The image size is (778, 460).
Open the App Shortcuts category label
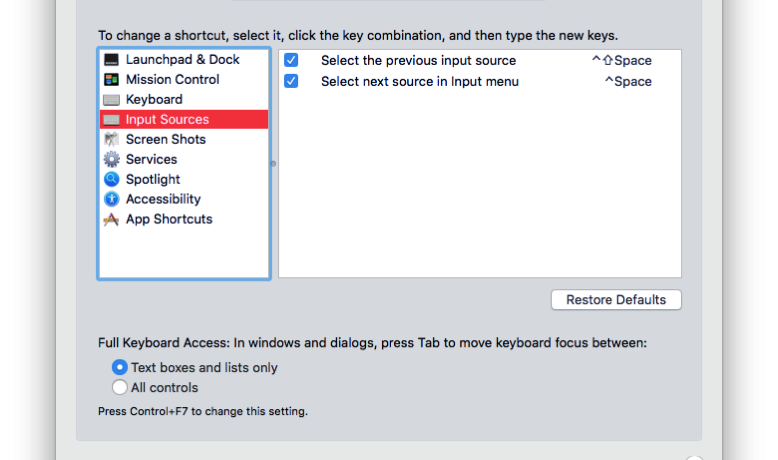tap(169, 219)
